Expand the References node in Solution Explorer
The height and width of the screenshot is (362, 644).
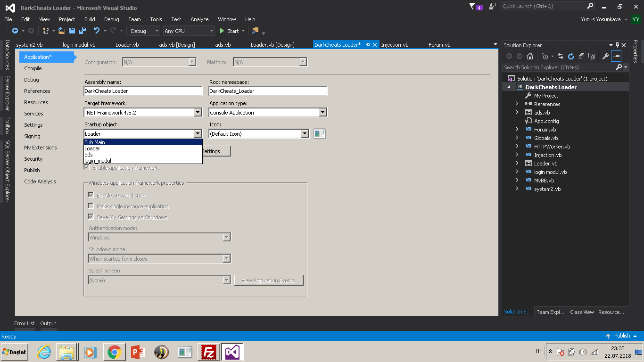coord(517,104)
